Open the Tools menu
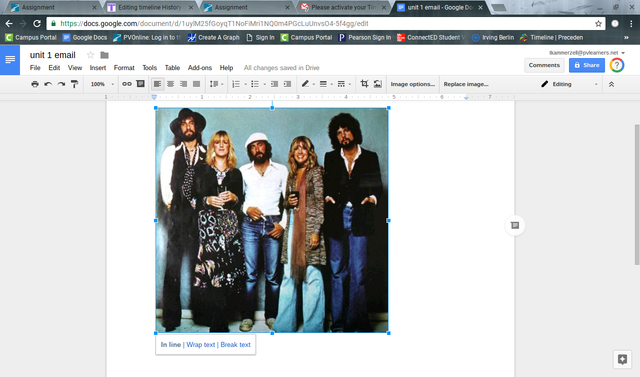Image resolution: width=640 pixels, height=377 pixels. point(149,68)
